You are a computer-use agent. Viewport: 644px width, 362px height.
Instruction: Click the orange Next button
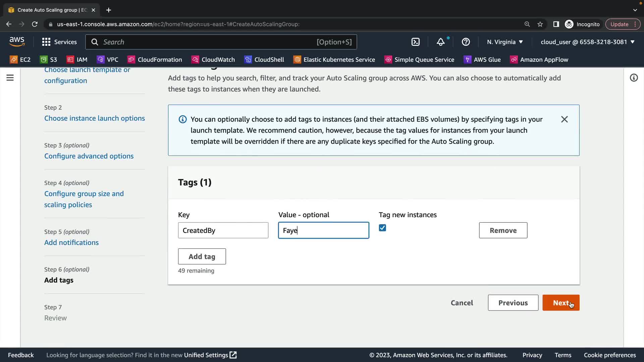560,303
